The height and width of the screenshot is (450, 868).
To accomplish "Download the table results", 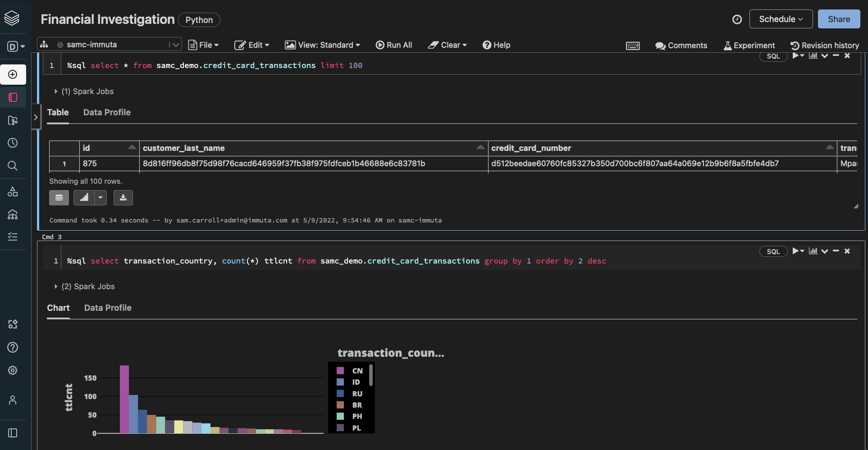I will point(123,198).
